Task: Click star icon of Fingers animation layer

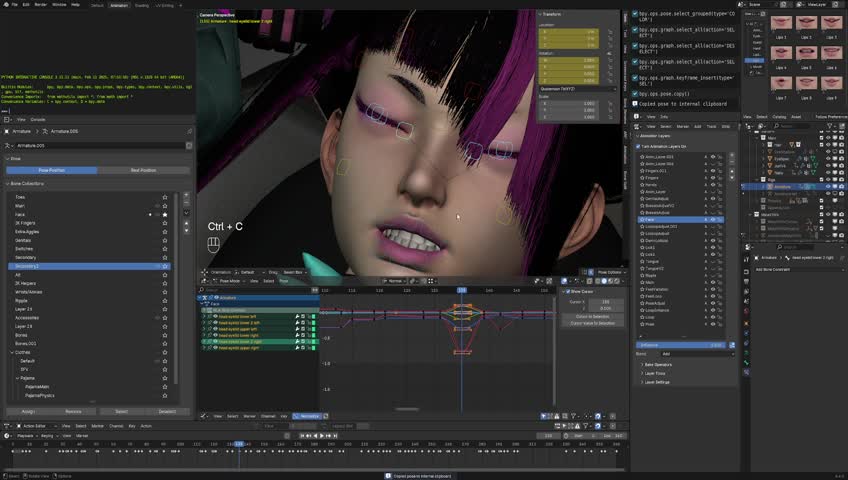Action: click(642, 178)
